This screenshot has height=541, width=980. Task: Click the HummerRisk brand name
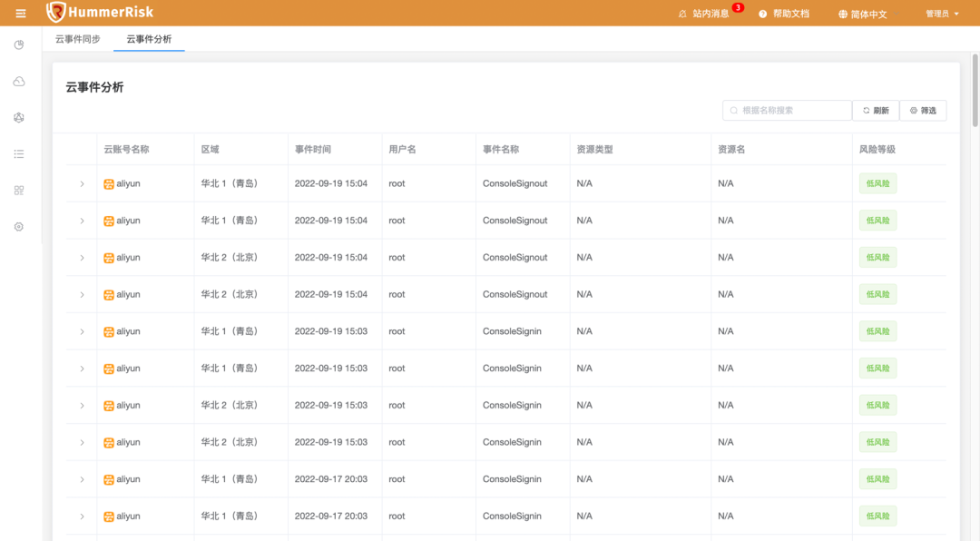[111, 12]
